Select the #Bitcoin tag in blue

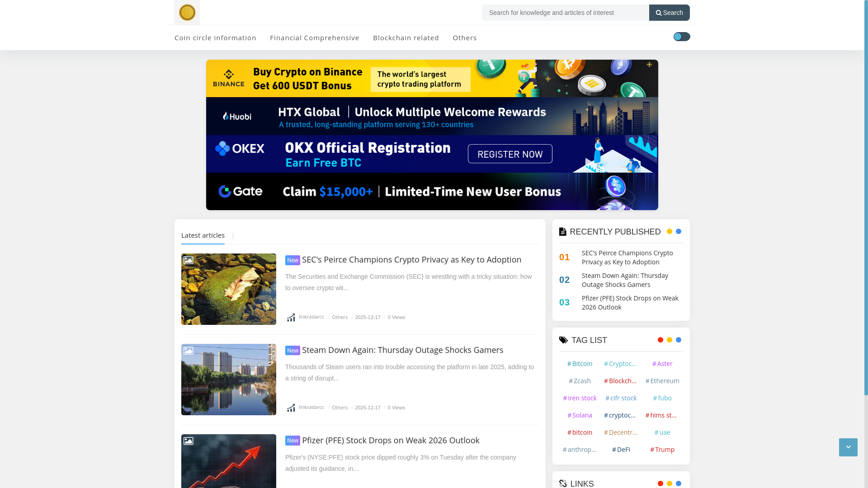pos(580,364)
